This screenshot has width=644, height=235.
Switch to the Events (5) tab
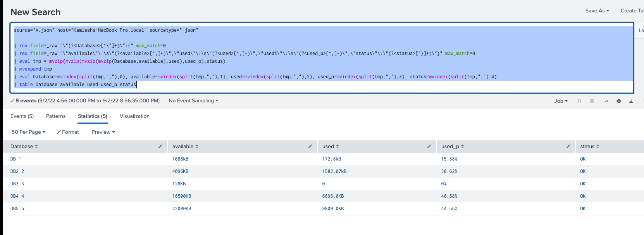point(22,116)
